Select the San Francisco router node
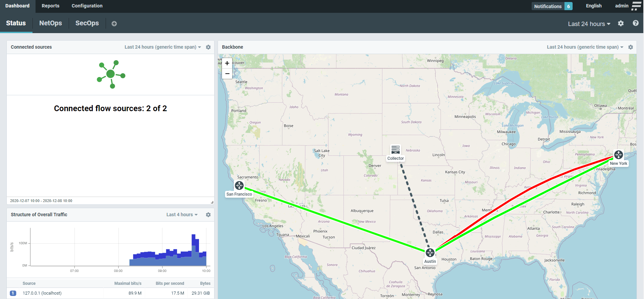 239,185
